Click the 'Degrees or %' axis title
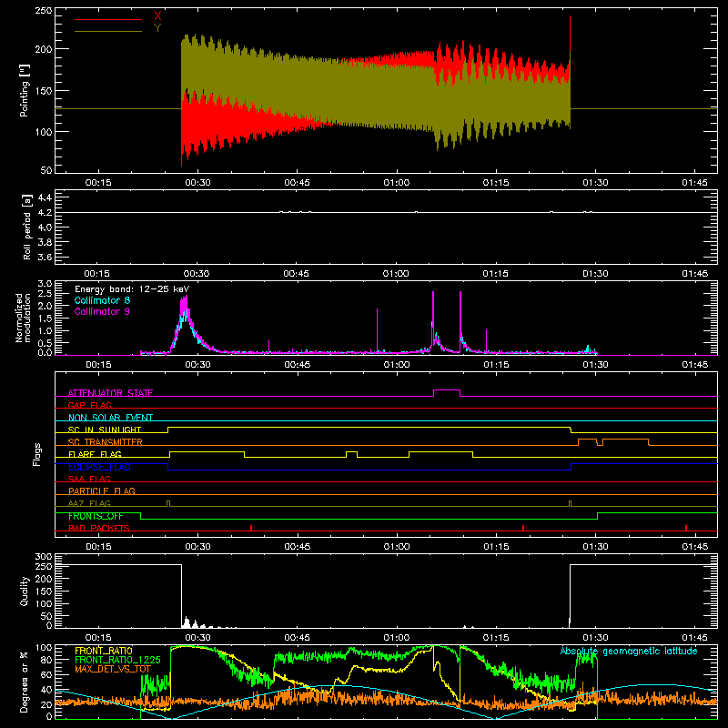 click(x=24, y=682)
